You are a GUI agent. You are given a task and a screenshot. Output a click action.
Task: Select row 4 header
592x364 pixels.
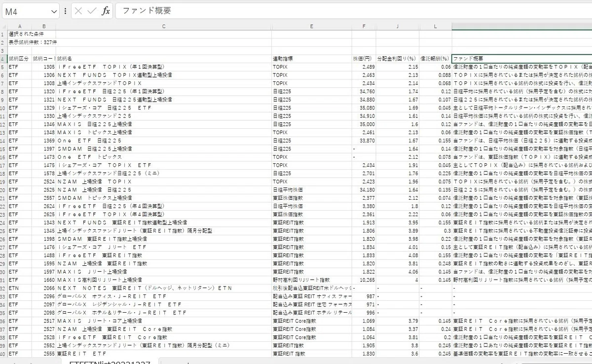click(x=3, y=58)
